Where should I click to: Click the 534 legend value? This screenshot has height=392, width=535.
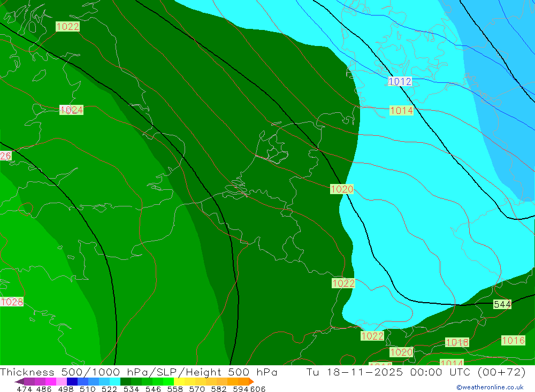click(132, 389)
